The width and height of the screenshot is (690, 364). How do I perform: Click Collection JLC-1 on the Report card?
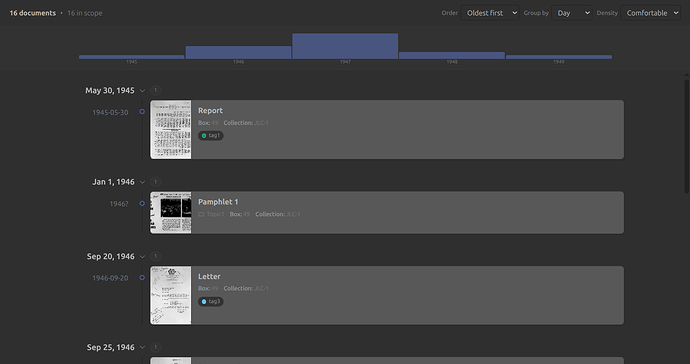246,123
